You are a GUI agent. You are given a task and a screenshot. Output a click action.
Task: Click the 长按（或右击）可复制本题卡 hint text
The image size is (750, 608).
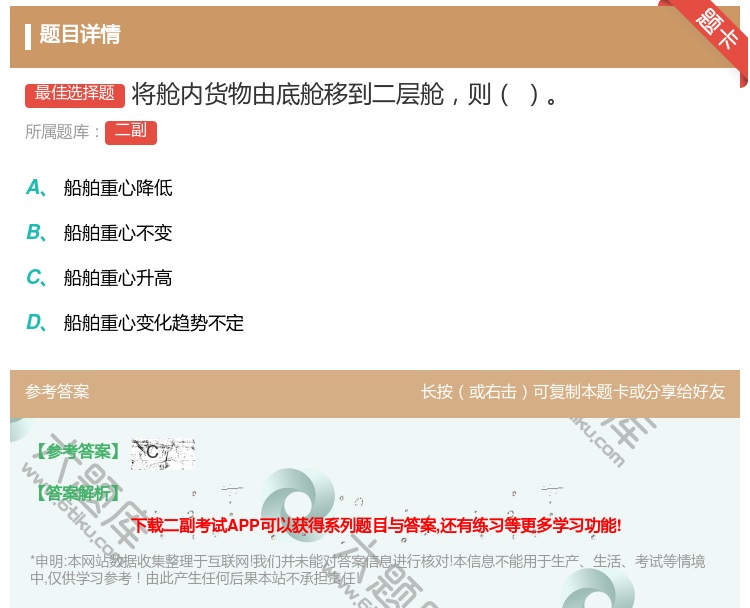point(573,392)
